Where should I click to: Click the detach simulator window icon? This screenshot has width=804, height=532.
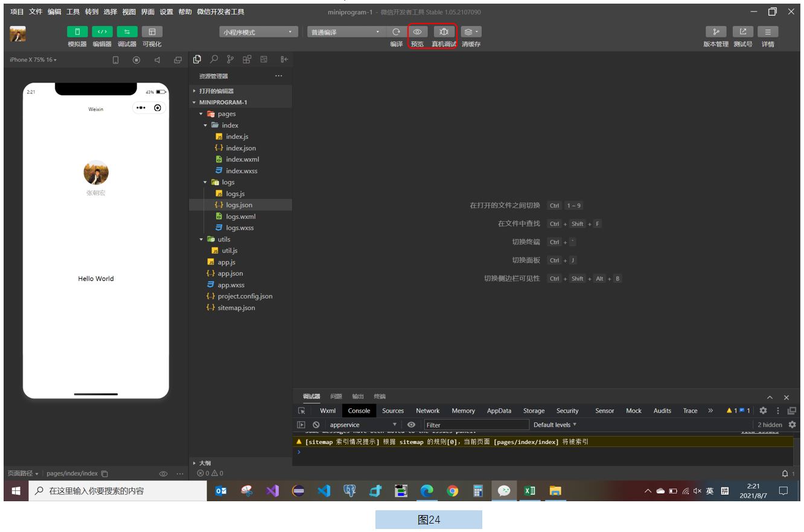click(177, 60)
